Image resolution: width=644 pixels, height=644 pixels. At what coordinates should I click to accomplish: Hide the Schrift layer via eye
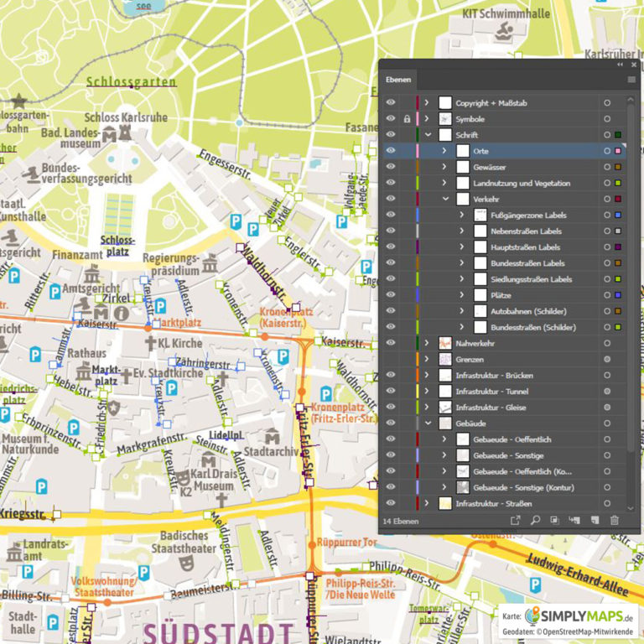[391, 135]
